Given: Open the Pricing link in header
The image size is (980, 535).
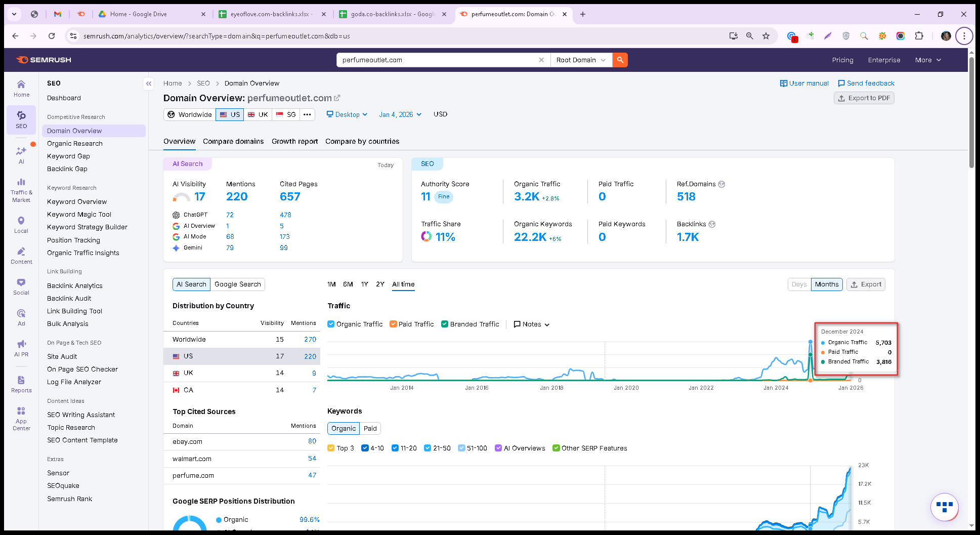Looking at the screenshot, I should coord(843,60).
